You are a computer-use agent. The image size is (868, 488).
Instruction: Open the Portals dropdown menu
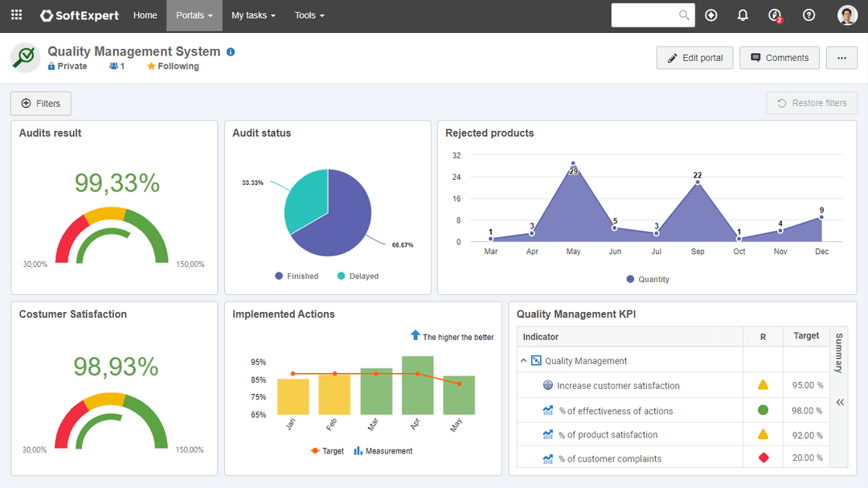point(194,15)
